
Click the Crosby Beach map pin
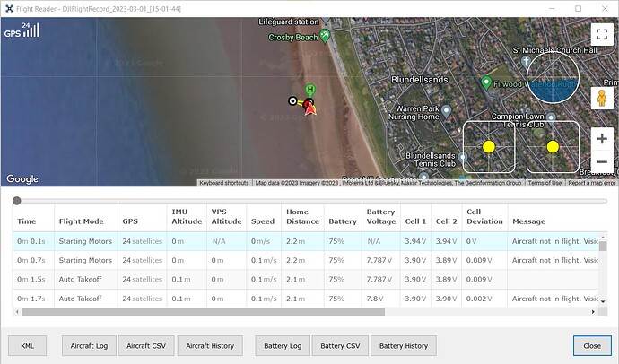click(325, 36)
